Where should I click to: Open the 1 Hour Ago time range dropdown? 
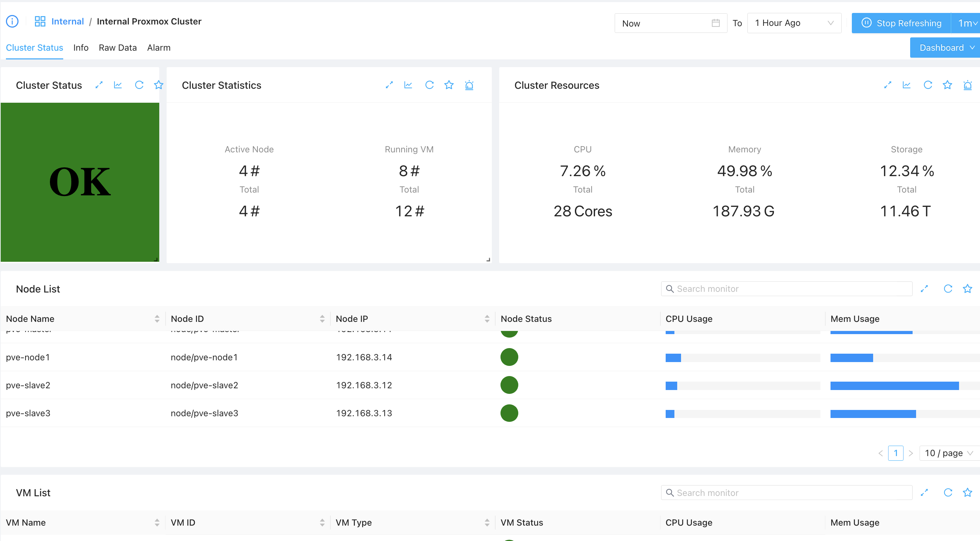click(x=794, y=23)
